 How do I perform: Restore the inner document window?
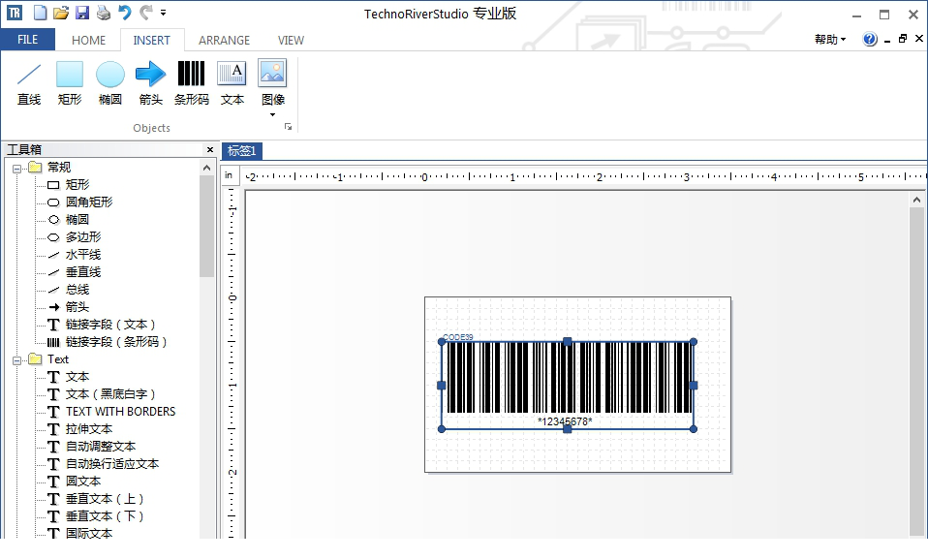coord(903,39)
